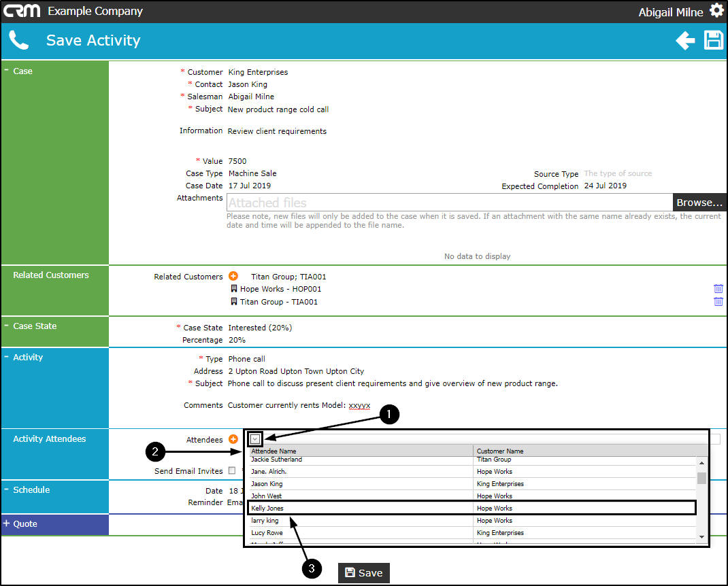Screen dimensions: 728x586
Task: Click building icon beside Titan Group - TIA001
Action: 234,302
